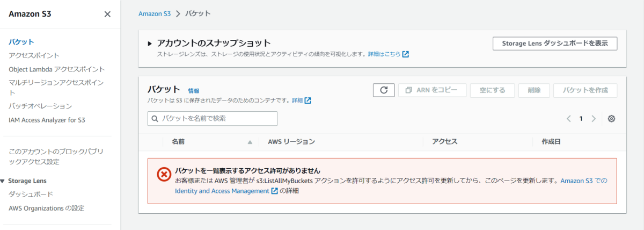Click the previous page chevron in pagination

click(568, 119)
